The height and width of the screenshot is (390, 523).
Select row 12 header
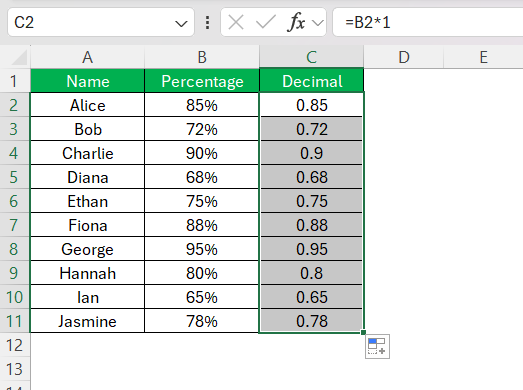tap(15, 345)
